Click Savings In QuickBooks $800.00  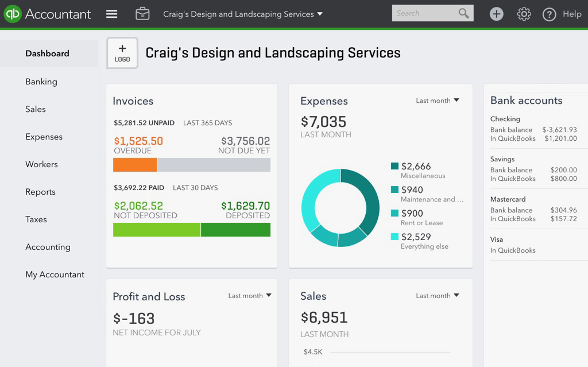tap(564, 179)
